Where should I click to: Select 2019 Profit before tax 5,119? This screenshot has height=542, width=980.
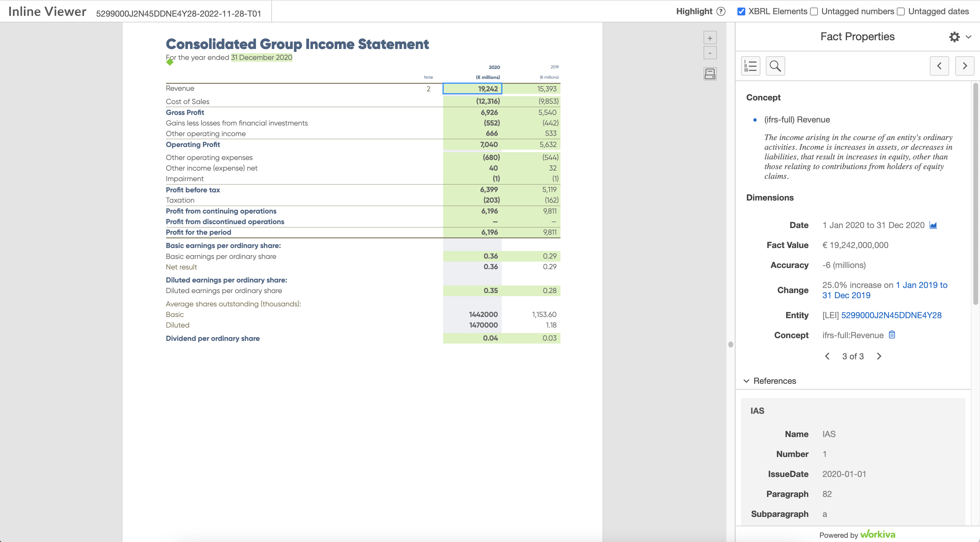click(531, 189)
